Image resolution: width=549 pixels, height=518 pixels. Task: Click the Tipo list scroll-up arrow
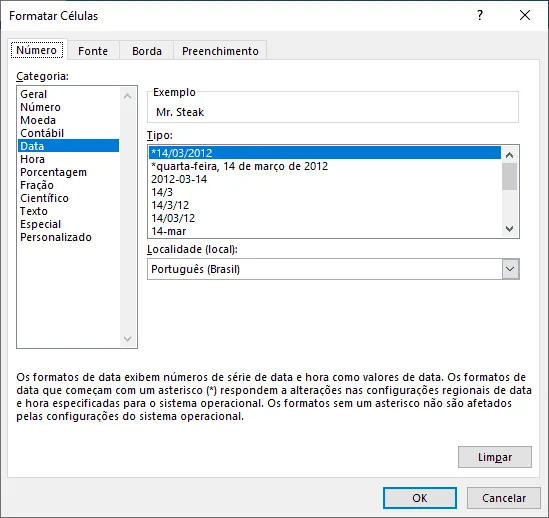point(509,155)
